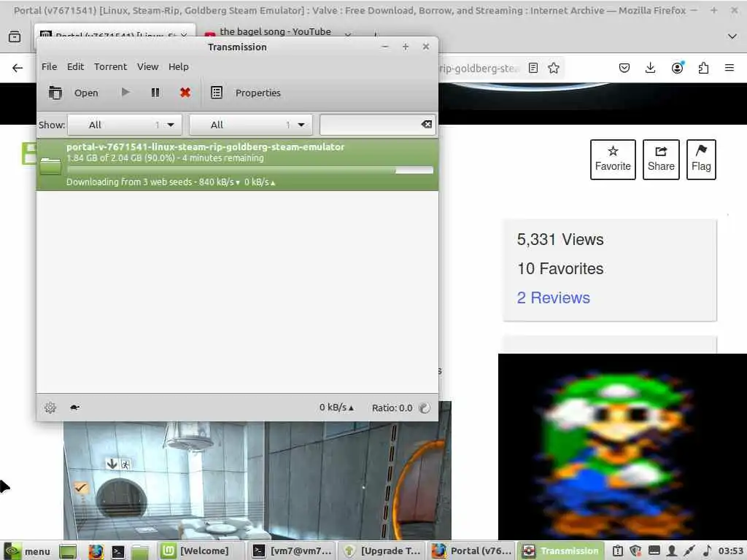Share the Internet Archive item
Viewport: 747px width, 560px height.
(661, 160)
